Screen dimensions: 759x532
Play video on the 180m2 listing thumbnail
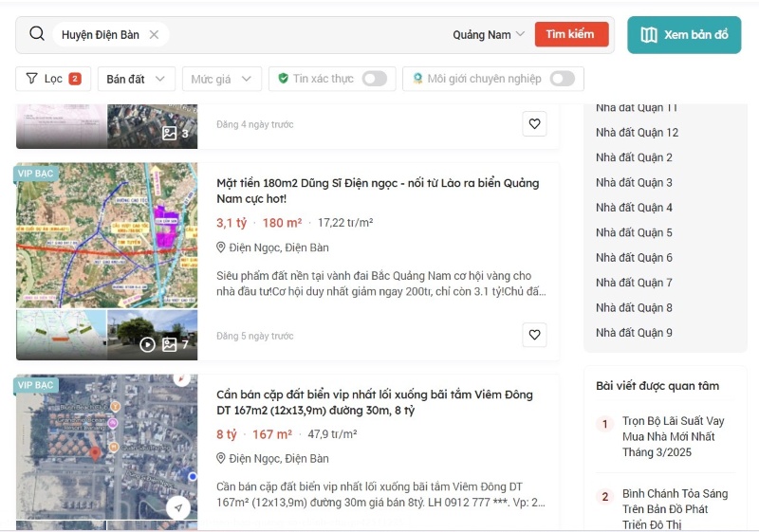pyautogui.click(x=147, y=344)
